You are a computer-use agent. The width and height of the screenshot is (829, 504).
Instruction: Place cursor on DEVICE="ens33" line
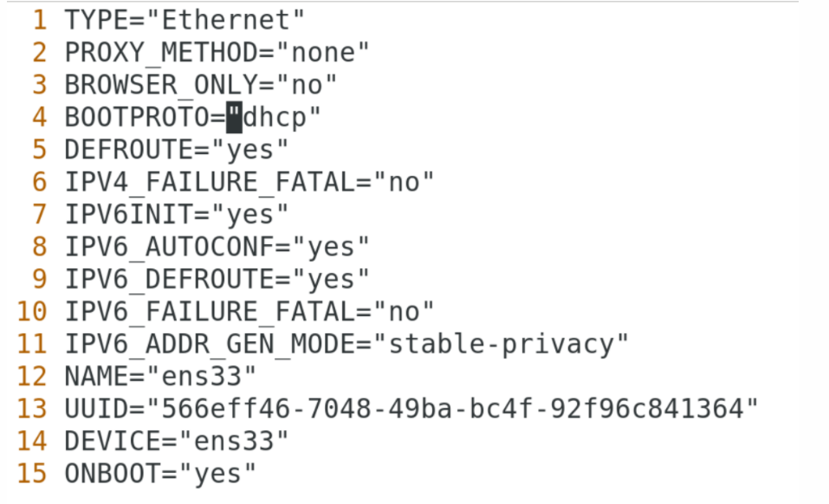176,442
